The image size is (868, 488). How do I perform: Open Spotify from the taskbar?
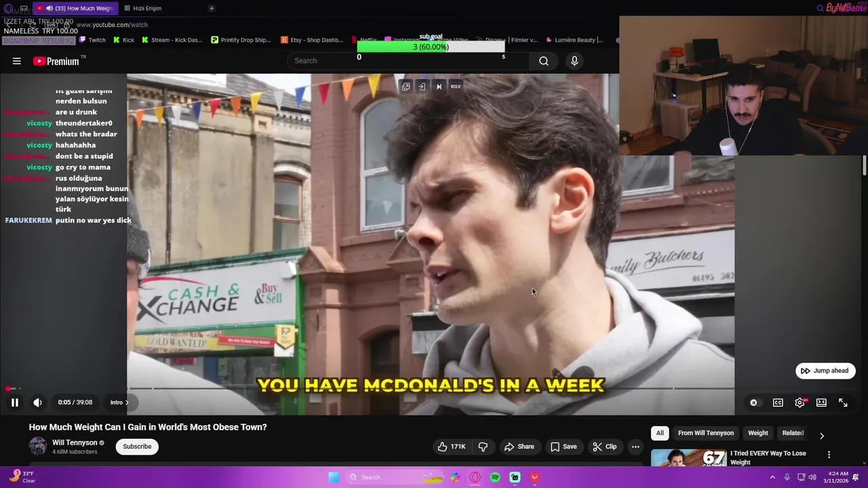click(495, 477)
